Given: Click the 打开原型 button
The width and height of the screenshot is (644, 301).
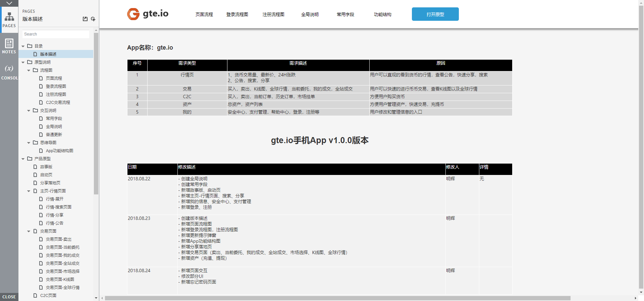Looking at the screenshot, I should coord(435,14).
